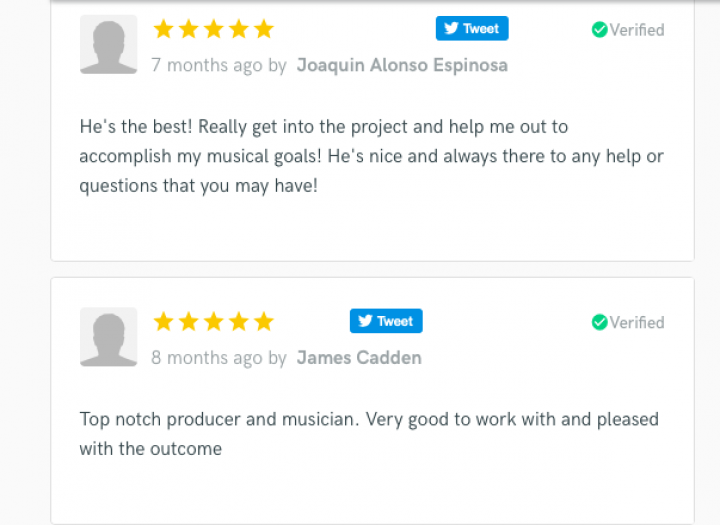The image size is (720, 525).
Task: Click Joaquin Alonso Espinosa's avatar placeholder
Action: click(x=108, y=44)
